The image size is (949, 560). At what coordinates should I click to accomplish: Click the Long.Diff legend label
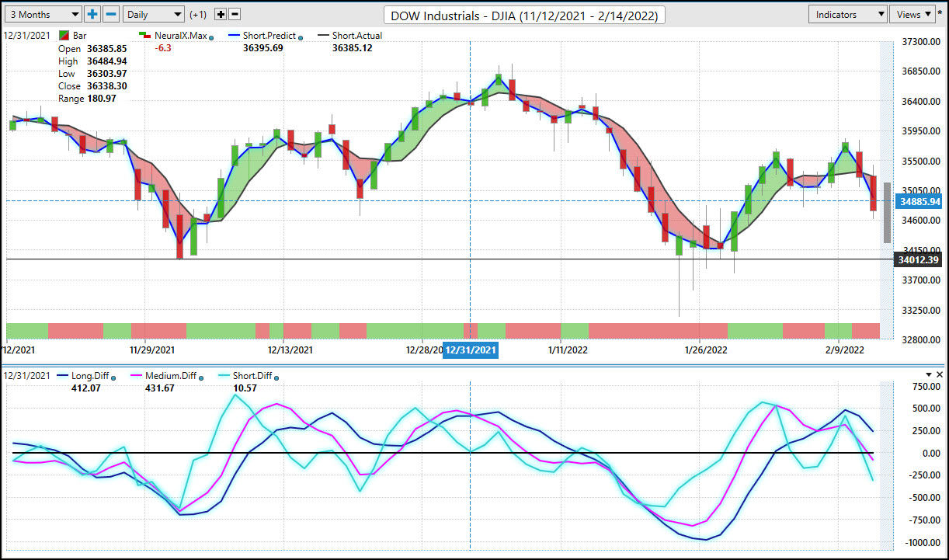click(x=92, y=376)
